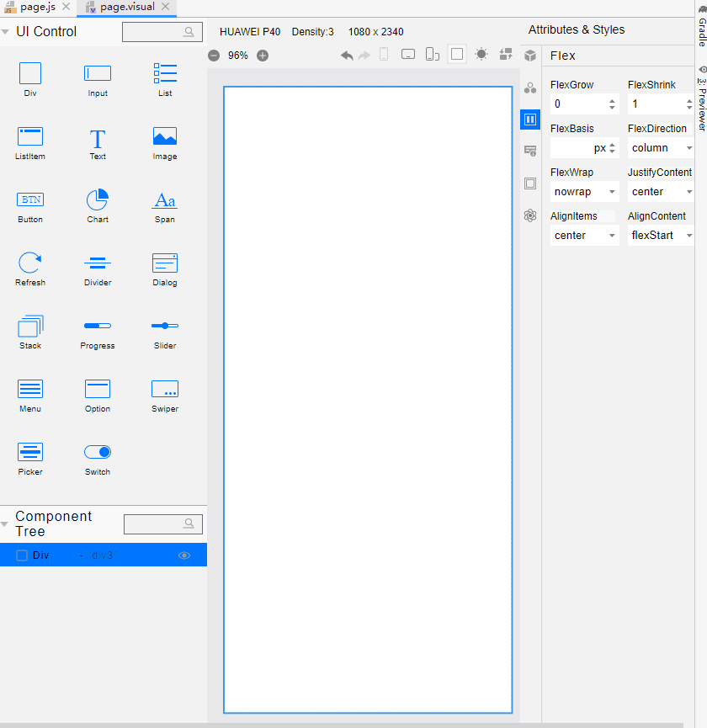Switch to tablet landscape preview icon
The height and width of the screenshot is (728, 707).
coord(408,55)
